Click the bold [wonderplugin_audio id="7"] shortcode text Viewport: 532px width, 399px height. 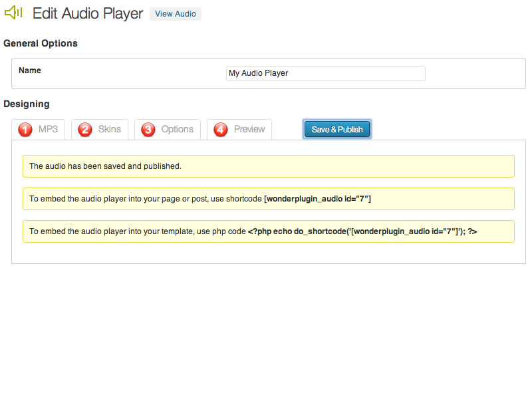317,199
